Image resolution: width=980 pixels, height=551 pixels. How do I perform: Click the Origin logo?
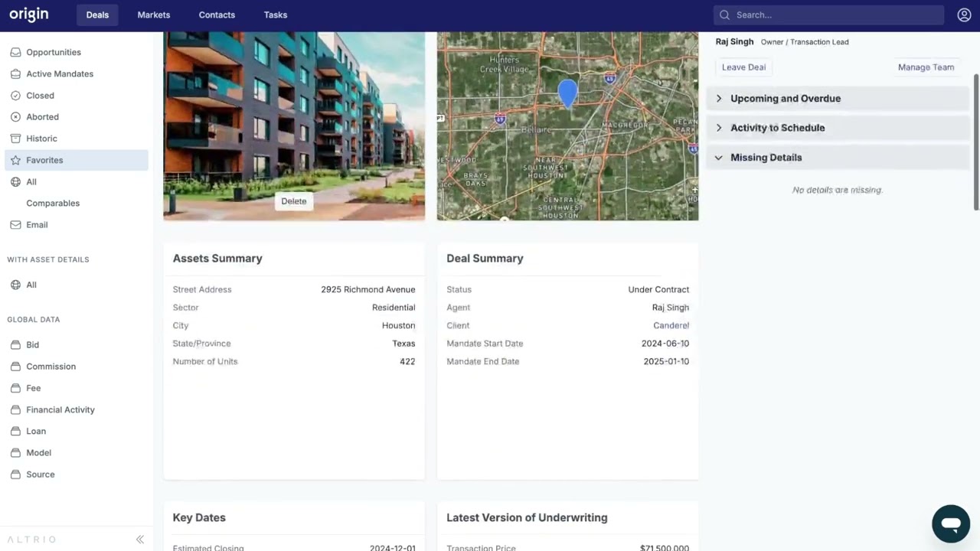(29, 15)
